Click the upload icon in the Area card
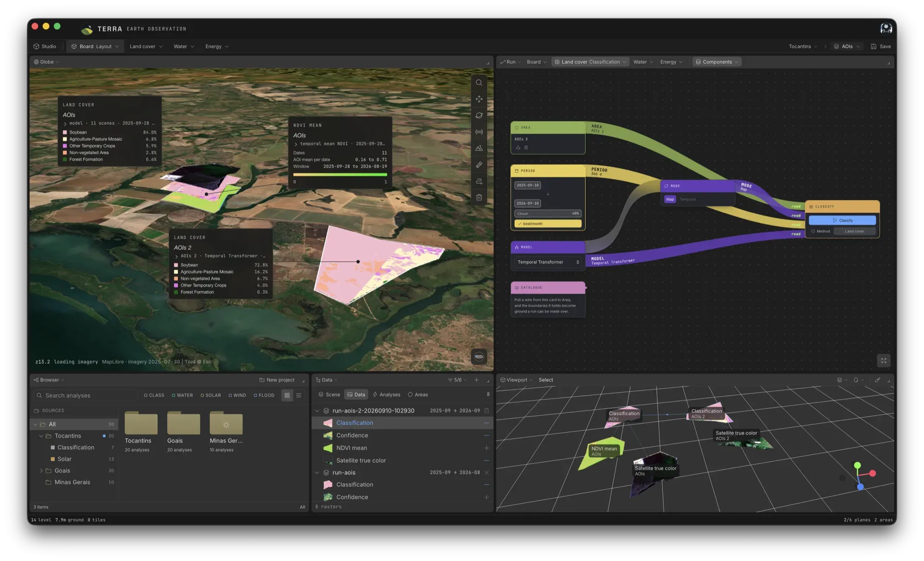This screenshot has width=924, height=561. [518, 148]
